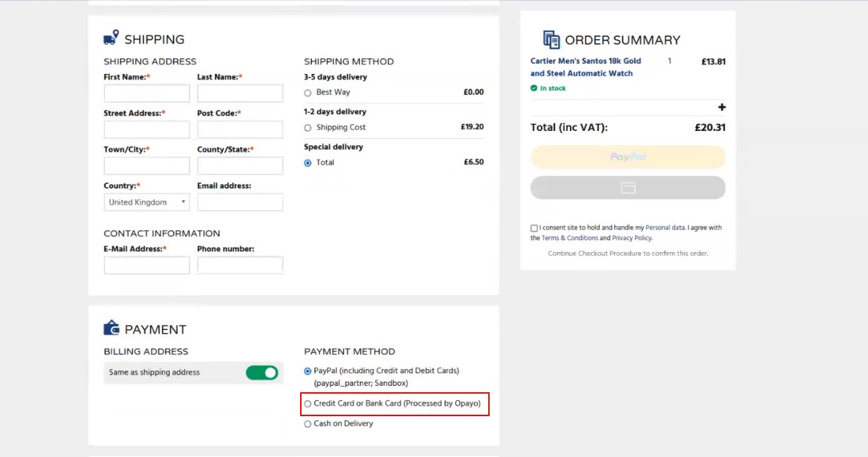Open the Country dropdown
The height and width of the screenshot is (457, 868).
[x=147, y=202]
